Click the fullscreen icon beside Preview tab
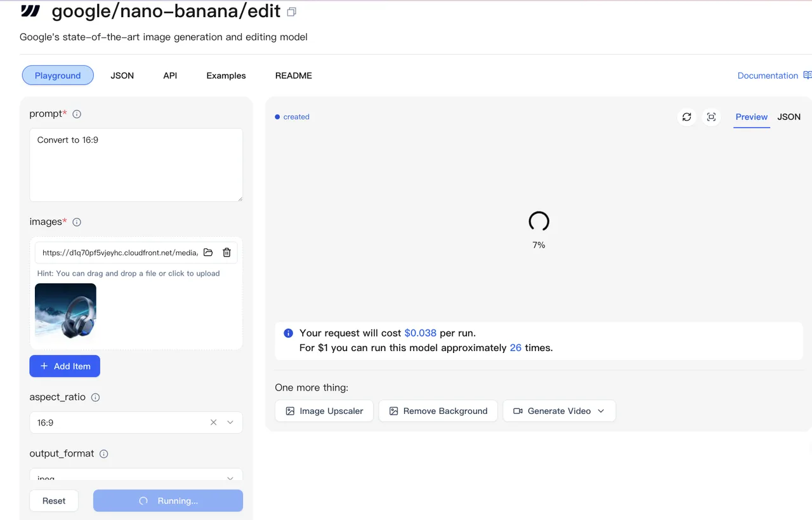812x520 pixels. click(x=711, y=117)
